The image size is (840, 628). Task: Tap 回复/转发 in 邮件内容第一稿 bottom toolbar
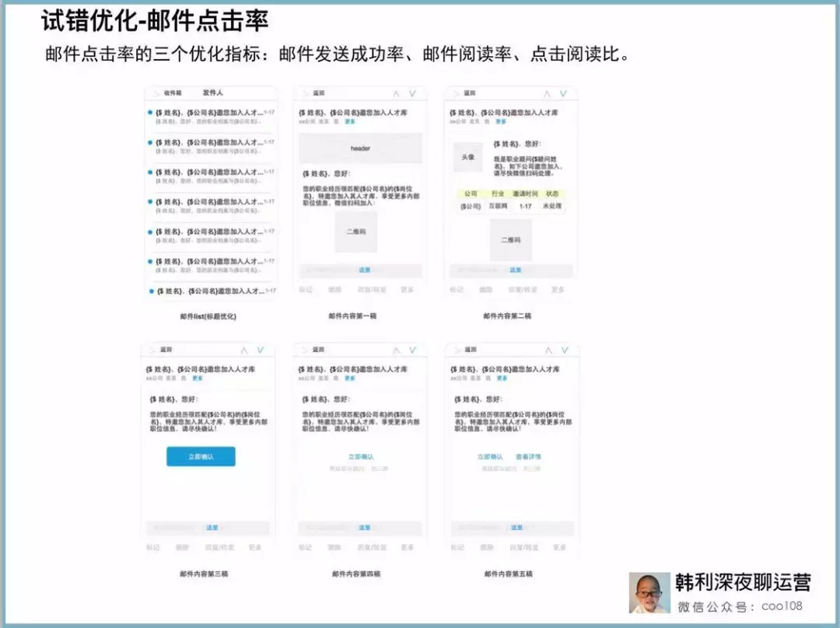372,290
